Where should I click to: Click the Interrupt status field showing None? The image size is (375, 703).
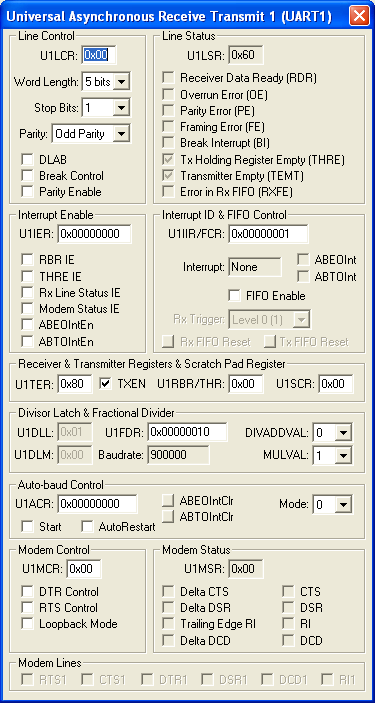tap(255, 267)
